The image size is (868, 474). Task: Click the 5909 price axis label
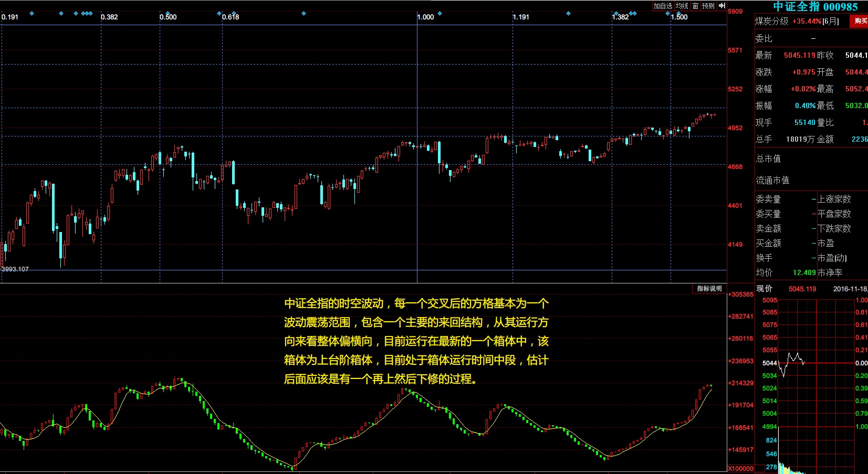tap(735, 12)
